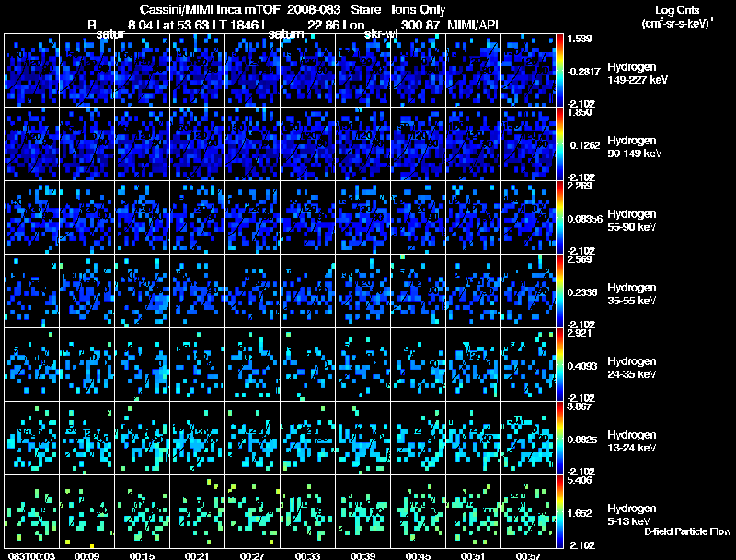The width and height of the screenshot is (736, 560).
Task: Click the color bar for Hydrogen 90-149 keV
Action: click(x=559, y=144)
